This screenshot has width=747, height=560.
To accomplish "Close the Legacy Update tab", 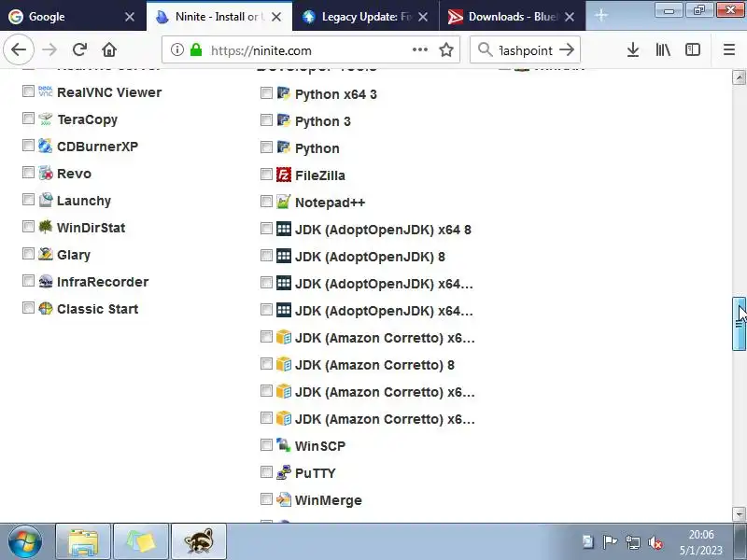I will click(423, 17).
